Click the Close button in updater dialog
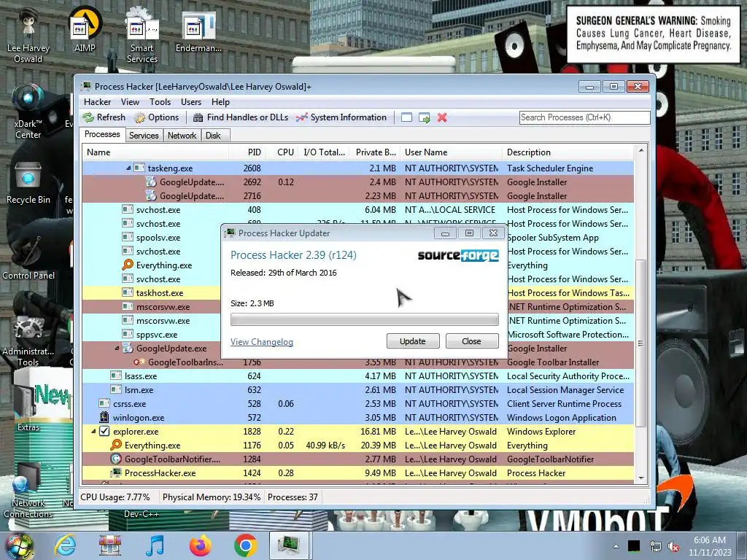 click(472, 341)
